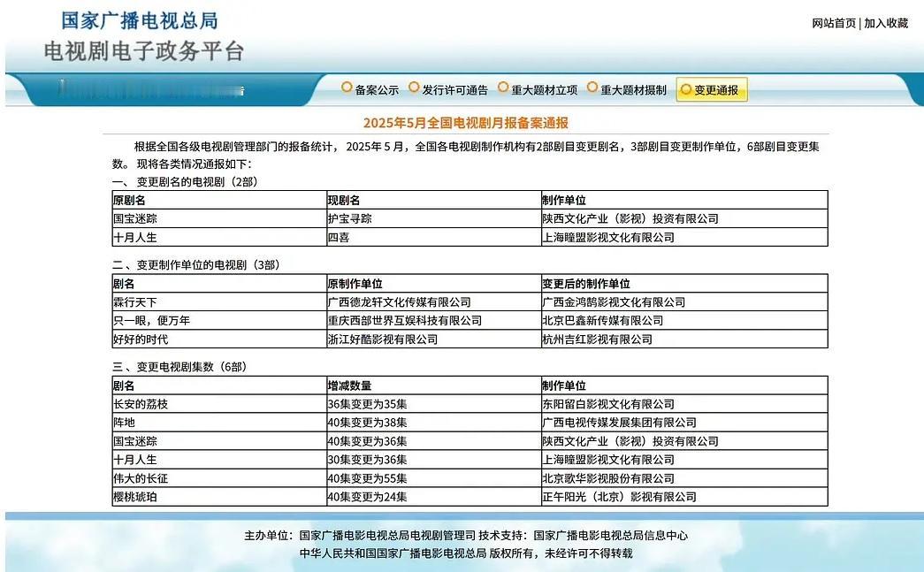The height and width of the screenshot is (572, 924).
Task: Click the 重庆西部世界互娱科技有限公司 cell
Action: click(434, 320)
